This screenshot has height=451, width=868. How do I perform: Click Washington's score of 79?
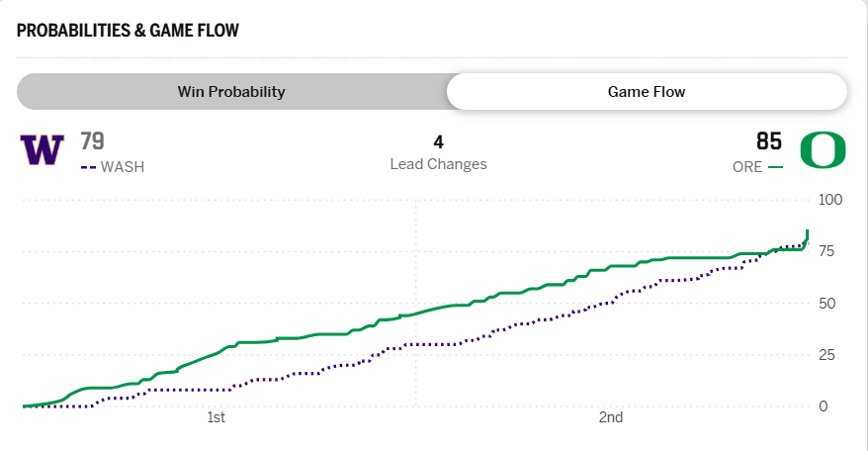click(x=92, y=141)
